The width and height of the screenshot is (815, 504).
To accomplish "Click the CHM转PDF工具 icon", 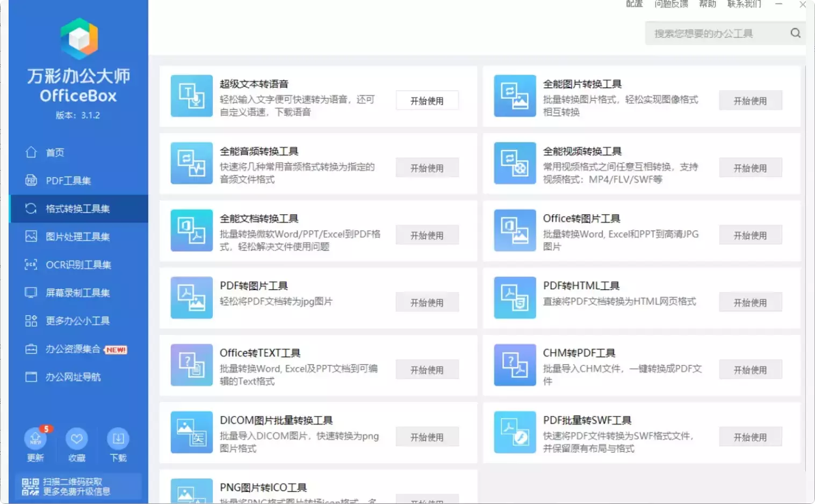I will (514, 366).
